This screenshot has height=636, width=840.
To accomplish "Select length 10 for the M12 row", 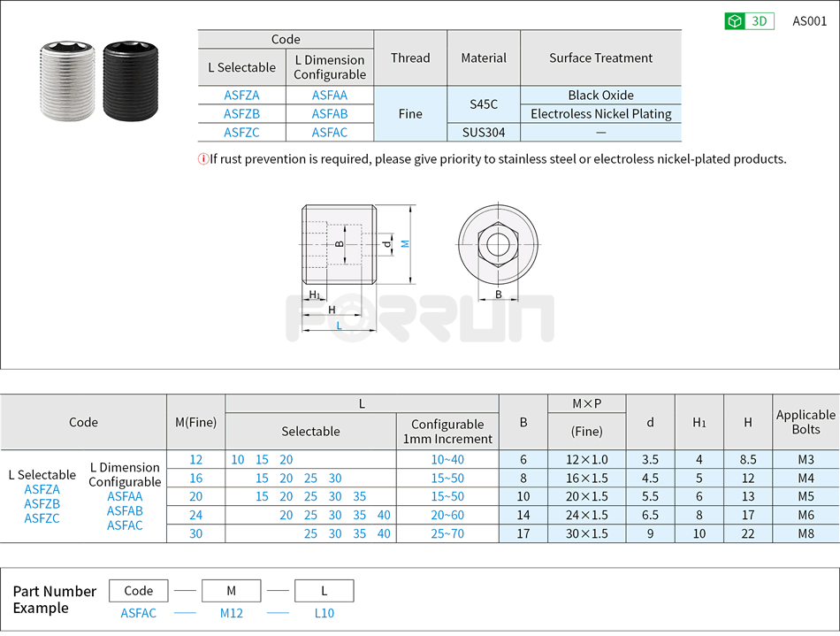I will [237, 459].
